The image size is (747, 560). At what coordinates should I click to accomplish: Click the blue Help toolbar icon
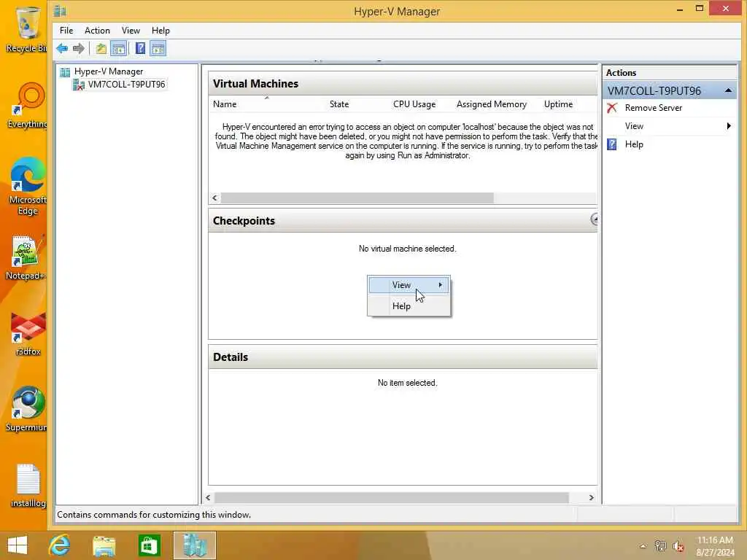[140, 49]
